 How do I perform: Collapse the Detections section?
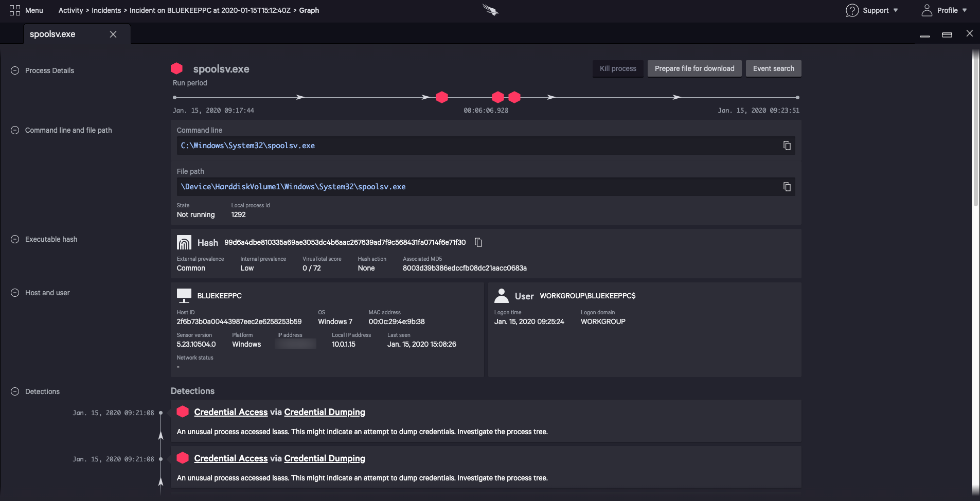click(15, 391)
